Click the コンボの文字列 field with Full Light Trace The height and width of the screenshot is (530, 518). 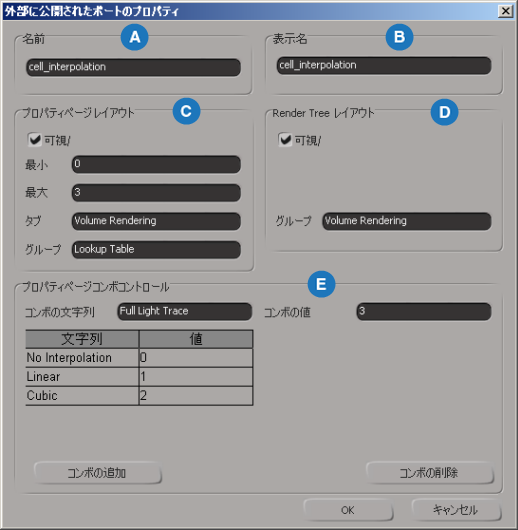coord(185,312)
